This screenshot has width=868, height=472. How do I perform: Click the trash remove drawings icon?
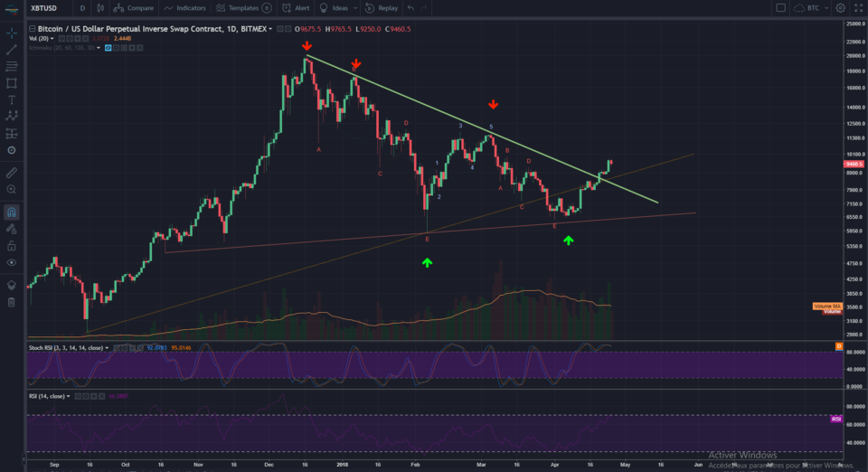[x=11, y=302]
